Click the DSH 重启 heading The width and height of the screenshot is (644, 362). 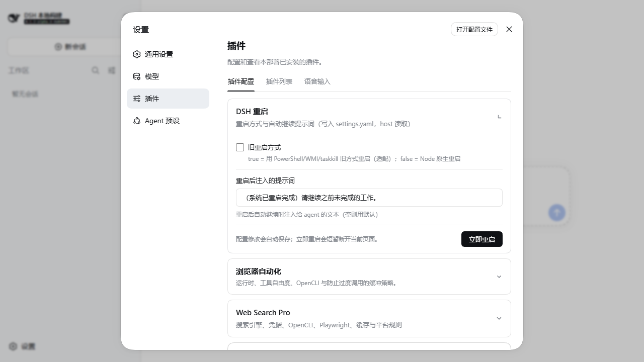pos(252,111)
